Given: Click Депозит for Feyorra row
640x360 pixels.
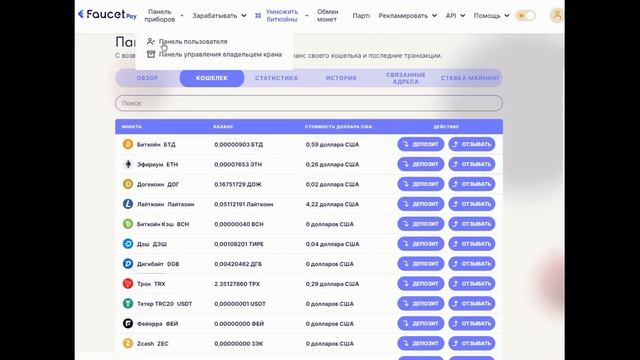Looking at the screenshot, I should point(420,323).
